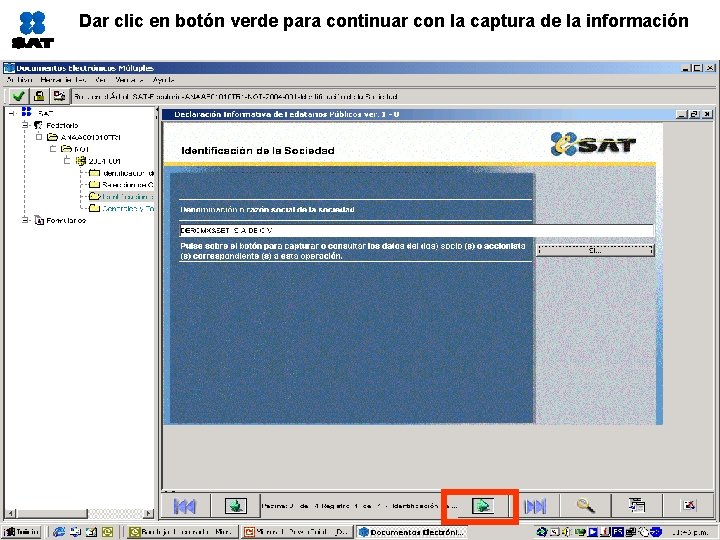Click the padlock toolbar icon
Screen dimensions: 720x540
(x=39, y=96)
